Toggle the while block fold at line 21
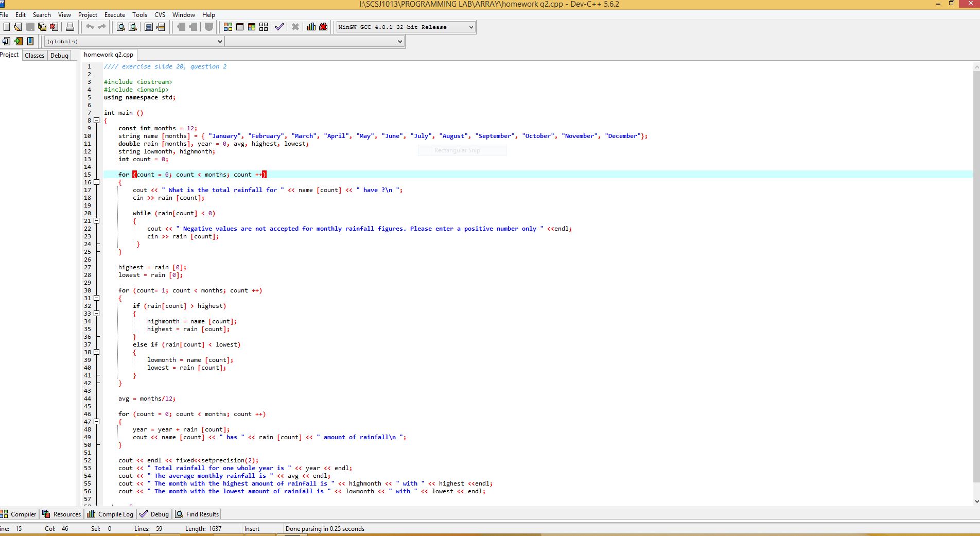This screenshot has width=980, height=536. [96, 221]
